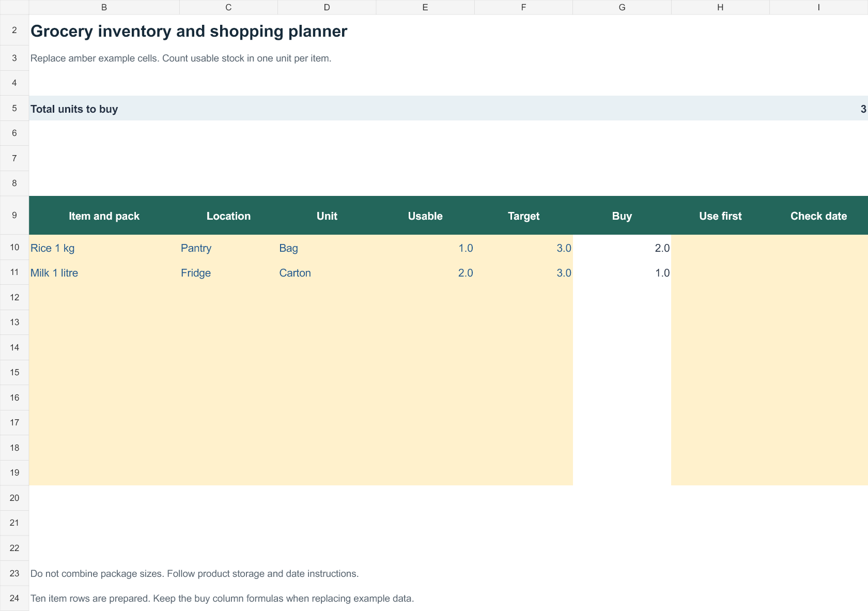Select Milk buy value 1.0
The image size is (868, 611).
click(x=622, y=272)
